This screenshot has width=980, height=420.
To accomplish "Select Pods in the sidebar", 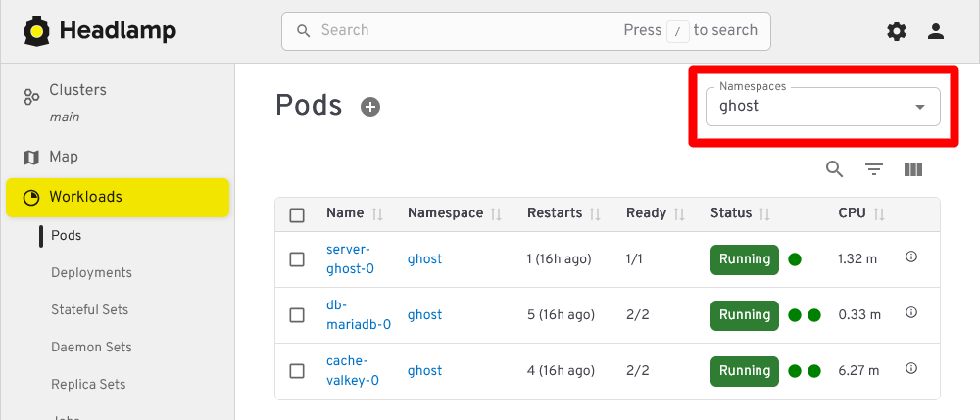I will point(67,235).
